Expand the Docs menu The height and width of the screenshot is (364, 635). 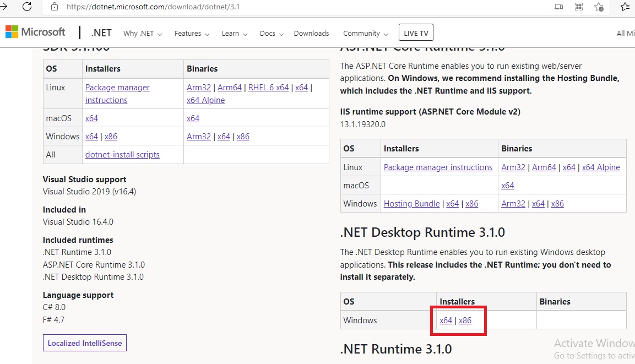[272, 34]
